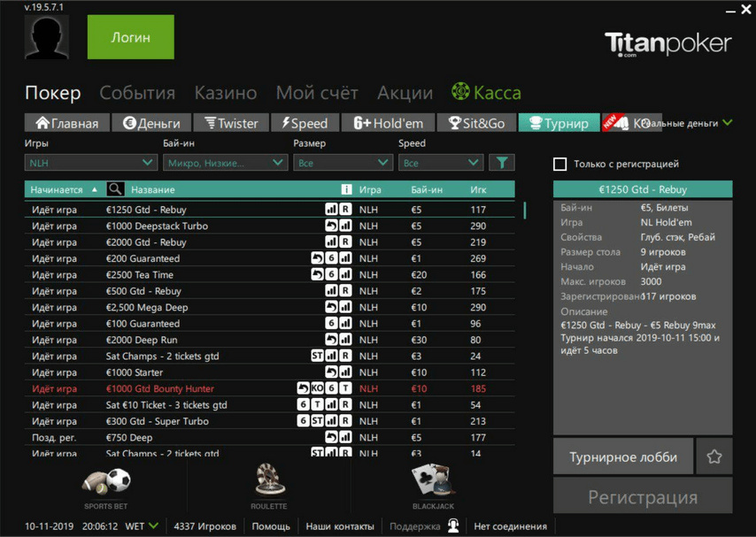
Task: Open the Бай-ин Микро, Низкие dropdown
Action: coord(225,163)
